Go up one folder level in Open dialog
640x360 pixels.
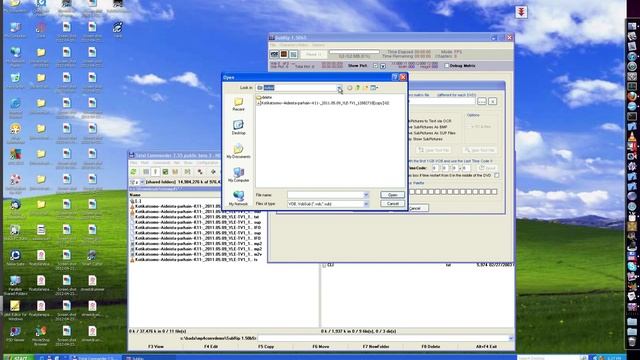[358, 88]
